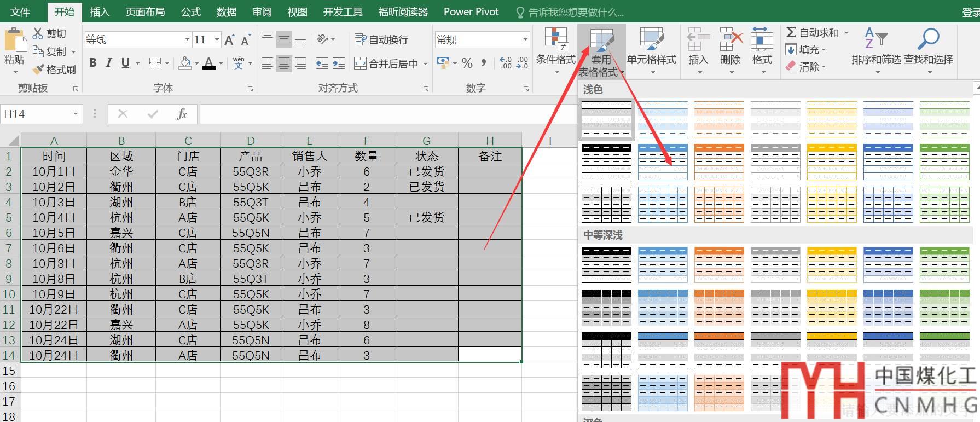The image size is (980, 422).
Task: Switch to the Insert (插入) ribbon tab
Action: tap(100, 11)
